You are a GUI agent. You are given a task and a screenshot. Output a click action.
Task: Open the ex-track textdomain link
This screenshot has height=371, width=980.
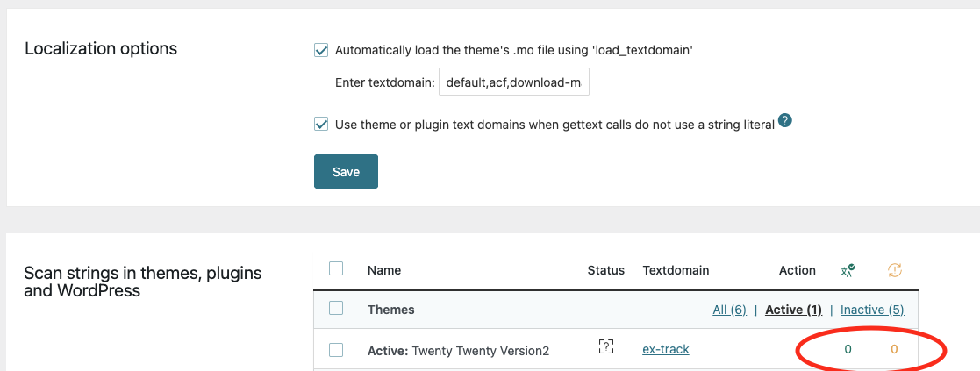[x=666, y=349]
